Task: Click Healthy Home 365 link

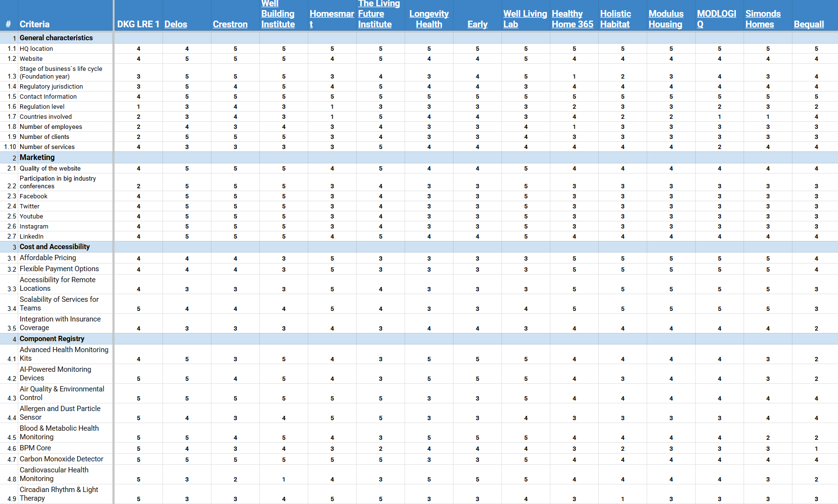Action: pyautogui.click(x=572, y=19)
